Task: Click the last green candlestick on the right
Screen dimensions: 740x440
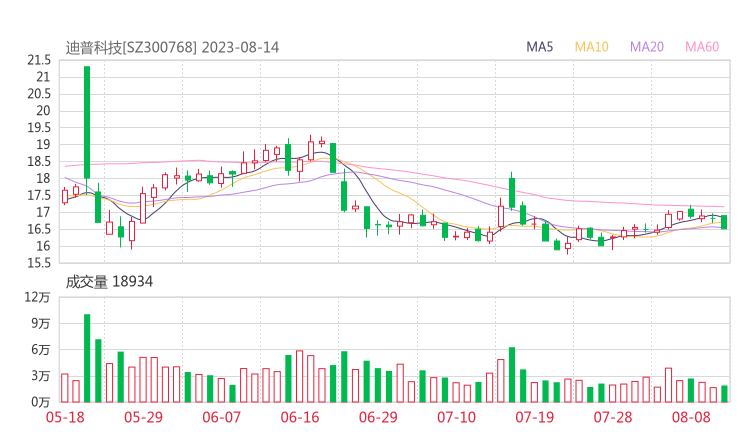Action: (724, 222)
